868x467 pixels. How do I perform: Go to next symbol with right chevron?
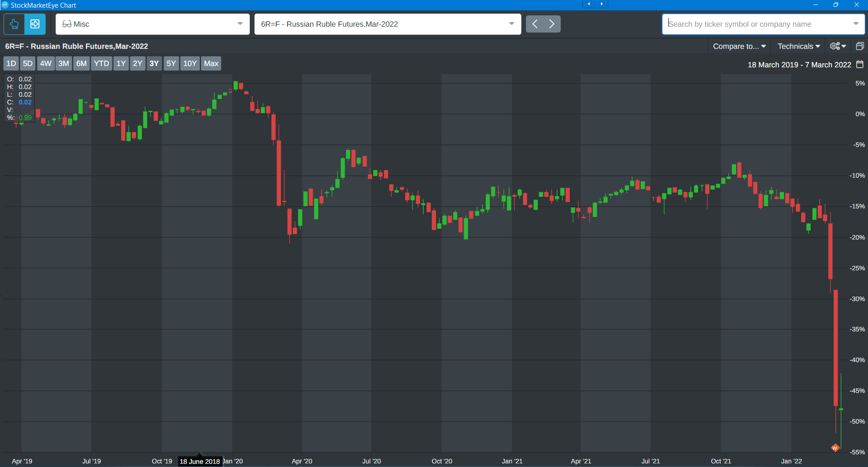[x=552, y=24]
